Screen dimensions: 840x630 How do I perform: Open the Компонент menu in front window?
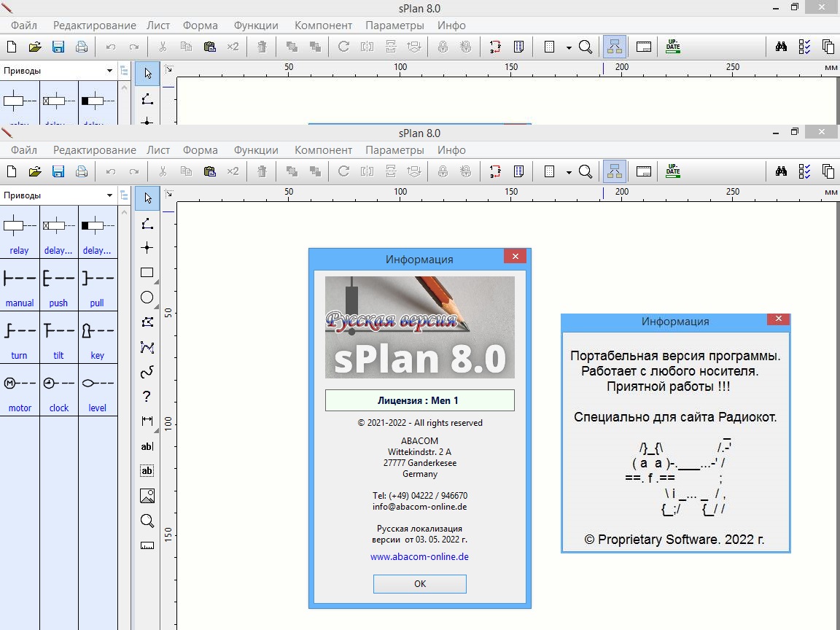click(323, 149)
